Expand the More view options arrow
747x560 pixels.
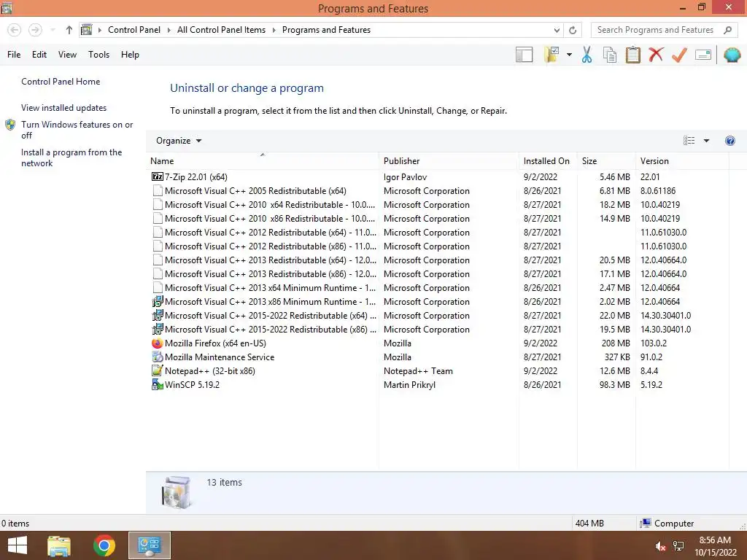click(x=706, y=141)
